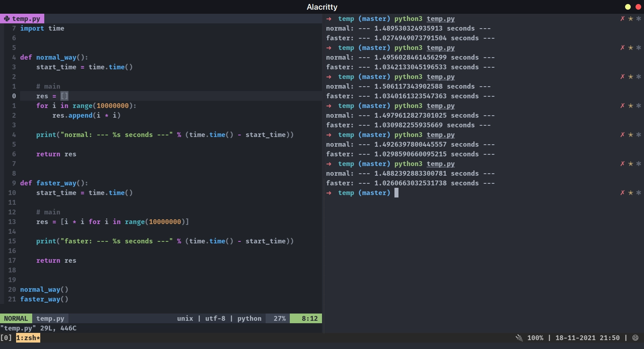Click the NORMAL mode indicator
The image size is (644, 349).
click(16, 318)
